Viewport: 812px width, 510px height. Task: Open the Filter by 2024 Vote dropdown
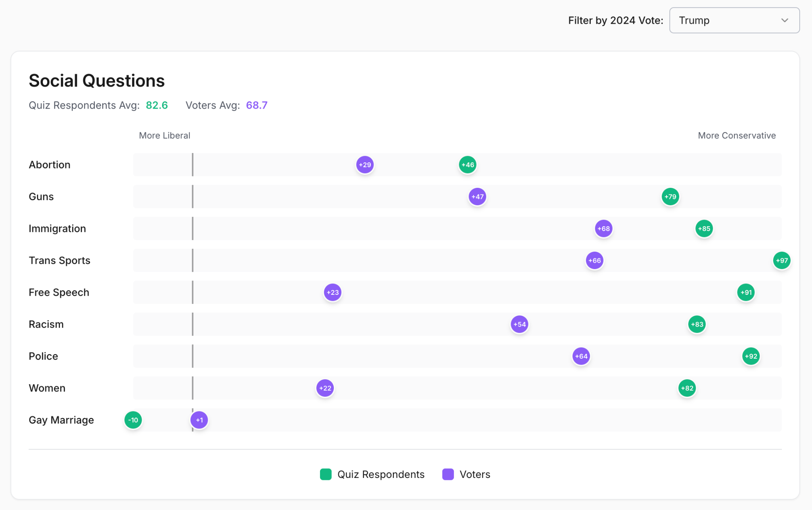733,20
